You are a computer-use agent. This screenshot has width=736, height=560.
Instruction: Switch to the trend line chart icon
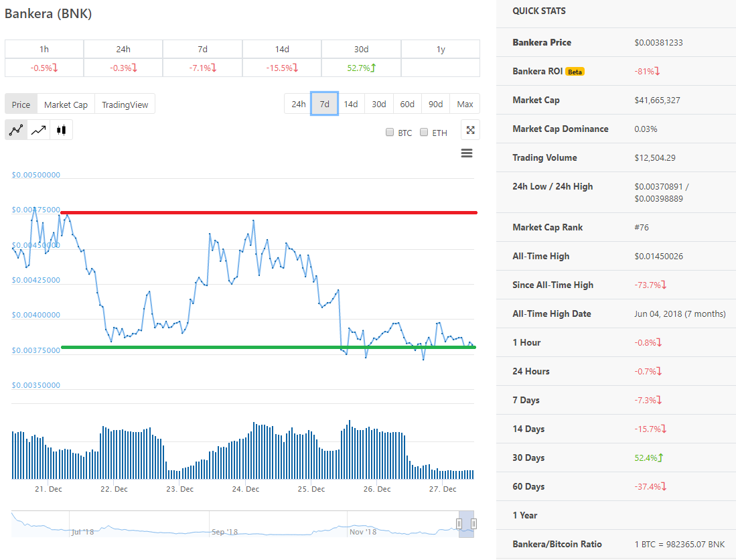[38, 130]
